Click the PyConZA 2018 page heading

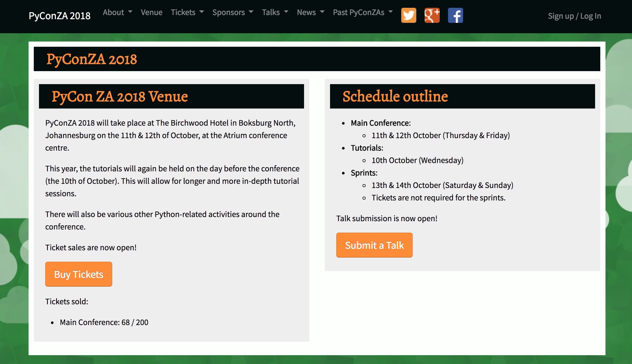click(x=91, y=59)
